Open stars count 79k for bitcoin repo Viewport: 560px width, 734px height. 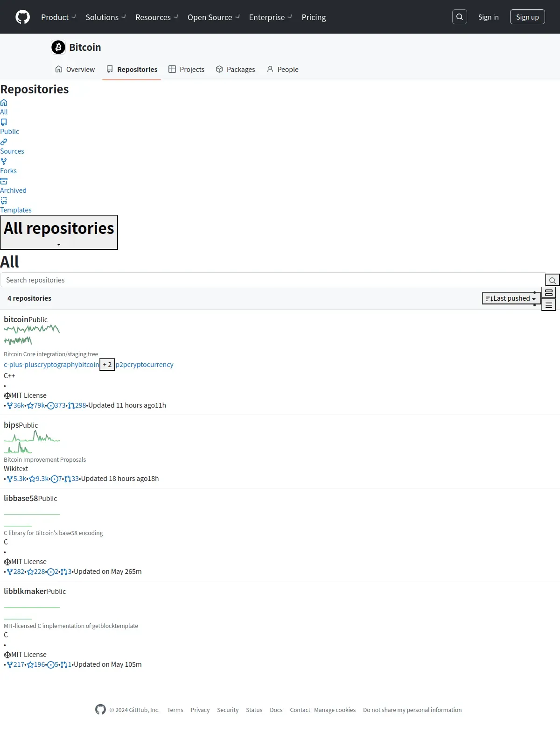pyautogui.click(x=36, y=405)
